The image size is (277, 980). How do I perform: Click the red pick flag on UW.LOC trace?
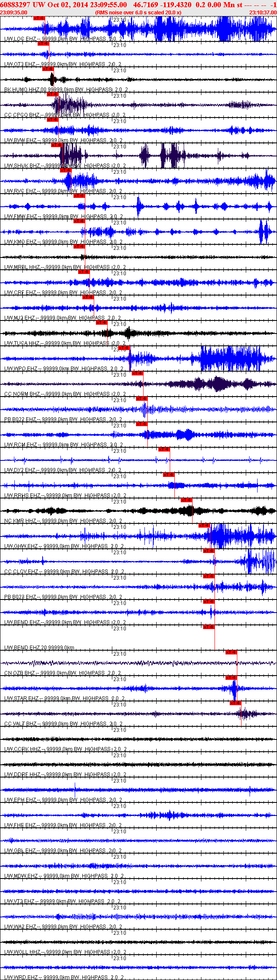click(x=39, y=18)
